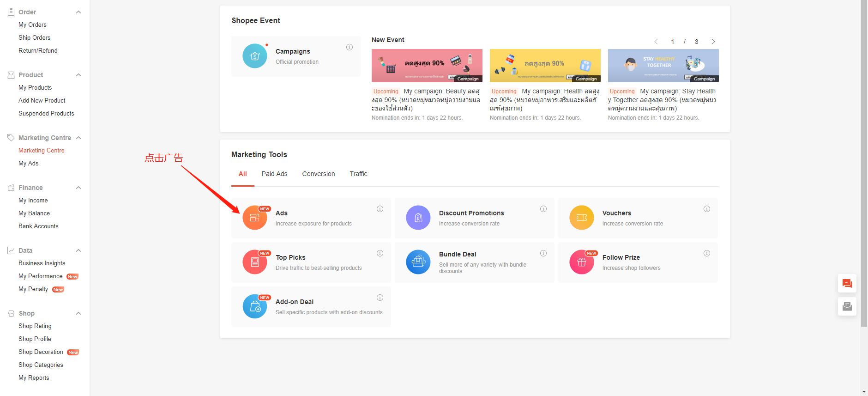Collapse the Marketing Centre sidebar section
This screenshot has width=868, height=396.
tap(78, 138)
